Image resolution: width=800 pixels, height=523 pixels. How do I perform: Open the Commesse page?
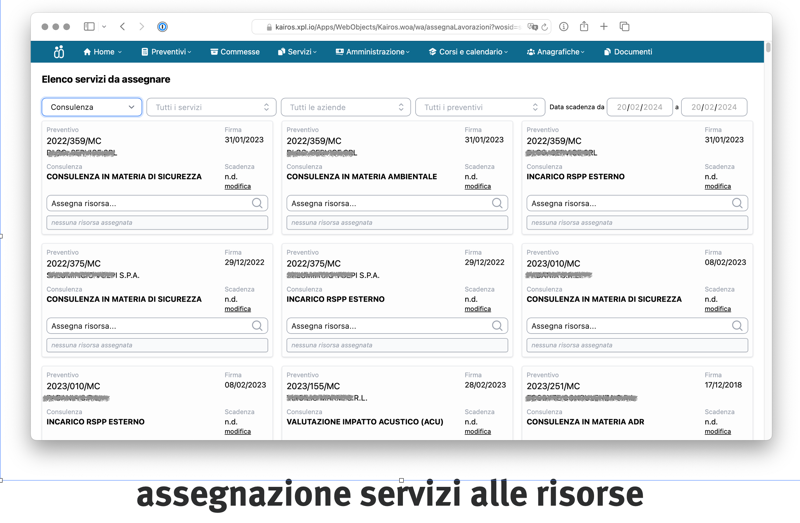(x=235, y=52)
